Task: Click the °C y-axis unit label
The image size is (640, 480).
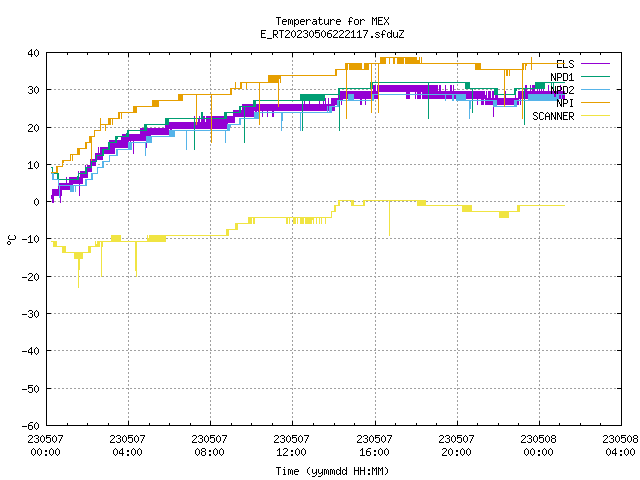Action: pyautogui.click(x=11, y=240)
